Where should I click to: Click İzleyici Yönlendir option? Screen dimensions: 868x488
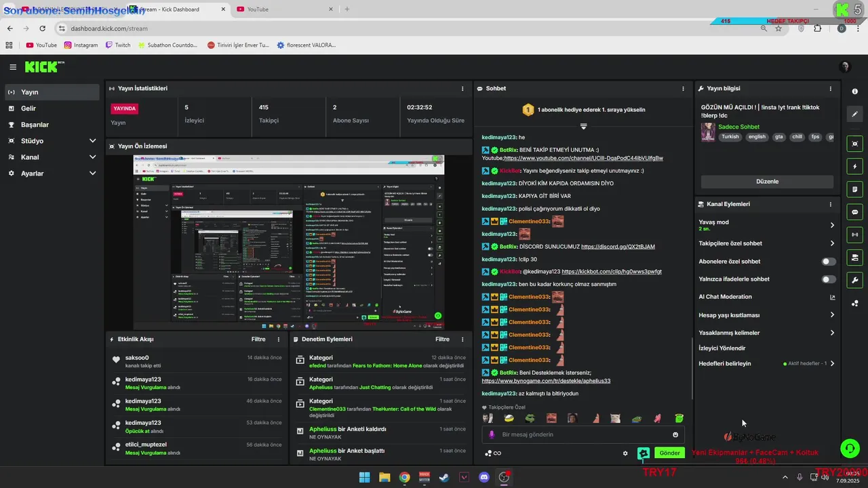[x=722, y=348]
